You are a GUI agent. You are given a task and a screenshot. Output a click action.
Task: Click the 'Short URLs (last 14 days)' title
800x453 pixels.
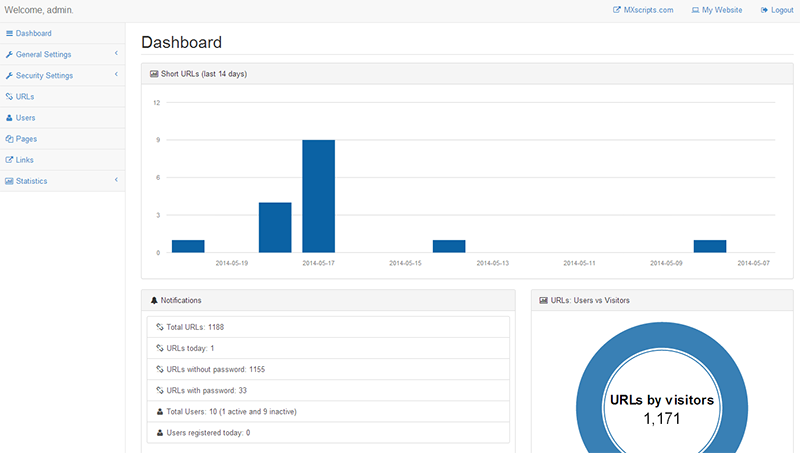pyautogui.click(x=204, y=74)
